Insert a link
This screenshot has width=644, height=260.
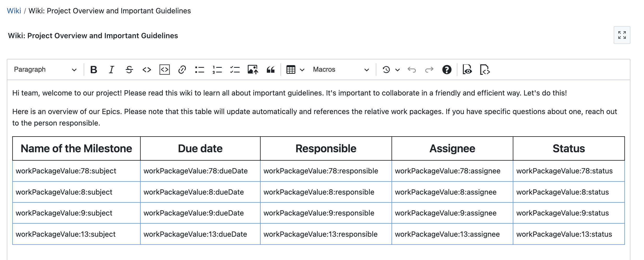click(182, 69)
